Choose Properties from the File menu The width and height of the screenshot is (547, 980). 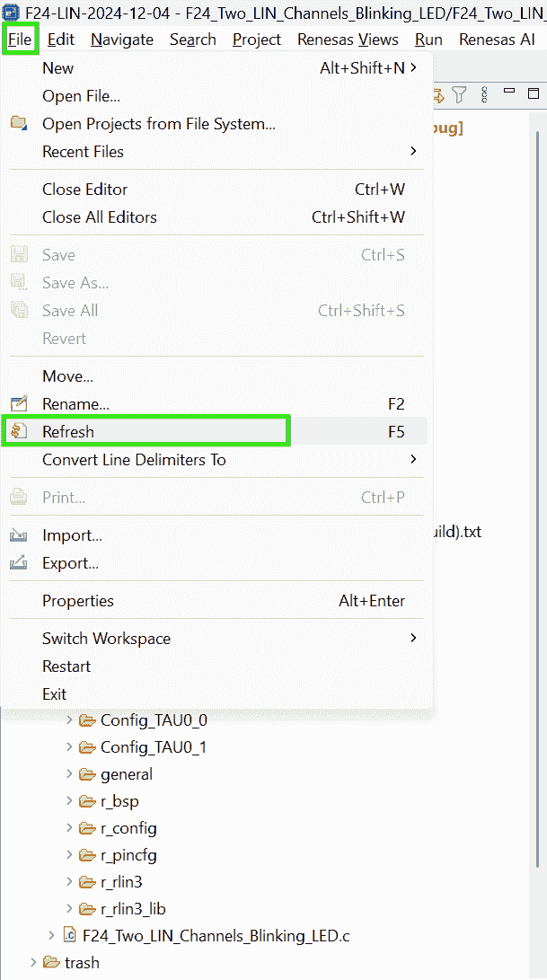pos(78,601)
